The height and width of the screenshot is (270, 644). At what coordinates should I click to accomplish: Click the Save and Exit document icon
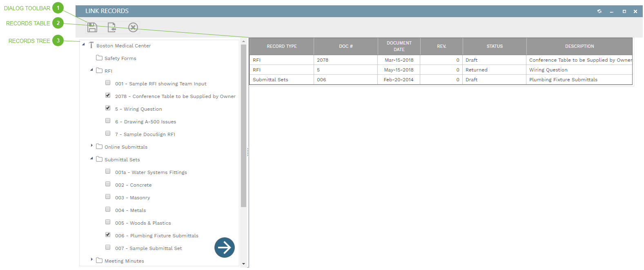point(111,27)
